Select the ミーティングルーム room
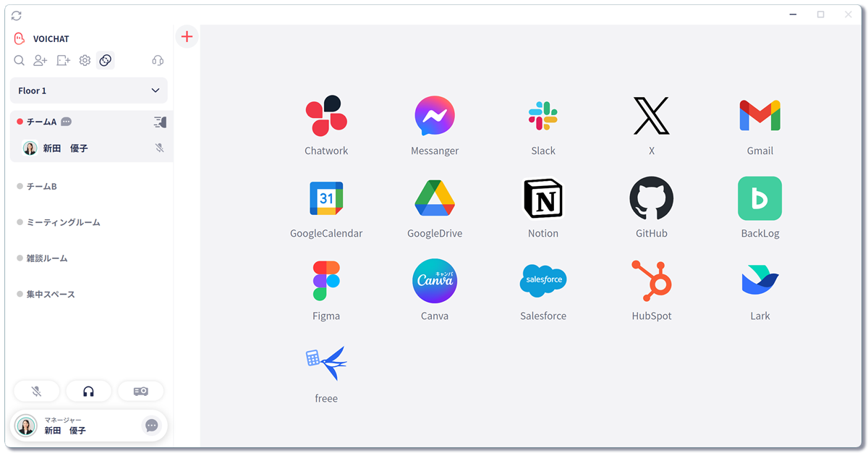This screenshot has height=456, width=868. coord(63,222)
